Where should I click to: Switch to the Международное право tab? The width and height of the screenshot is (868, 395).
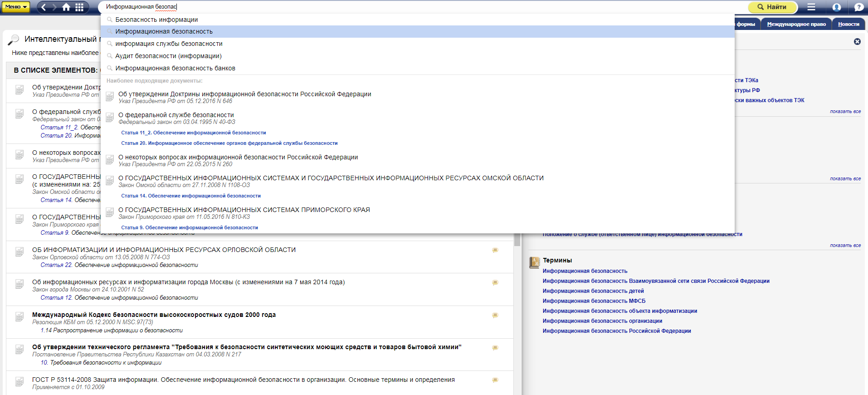click(x=796, y=24)
